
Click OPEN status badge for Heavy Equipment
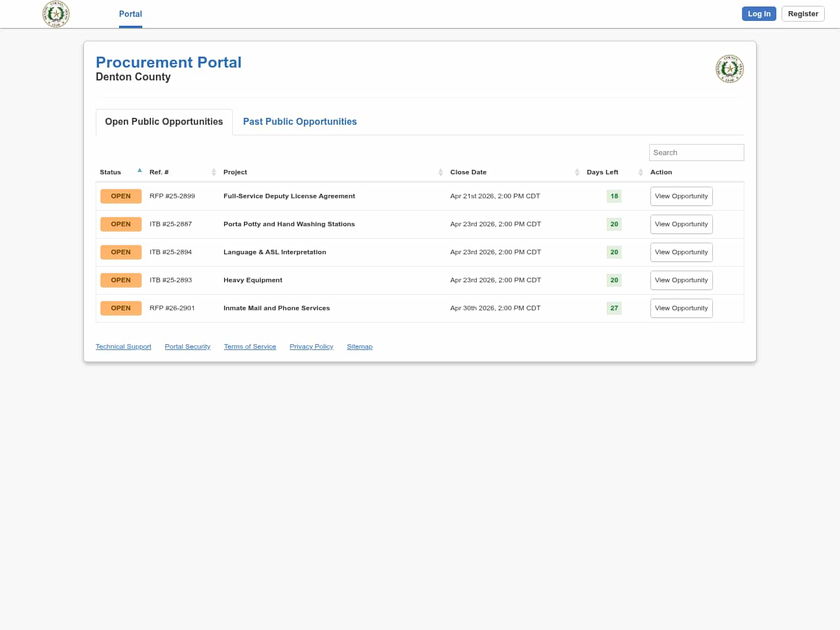[x=121, y=281]
